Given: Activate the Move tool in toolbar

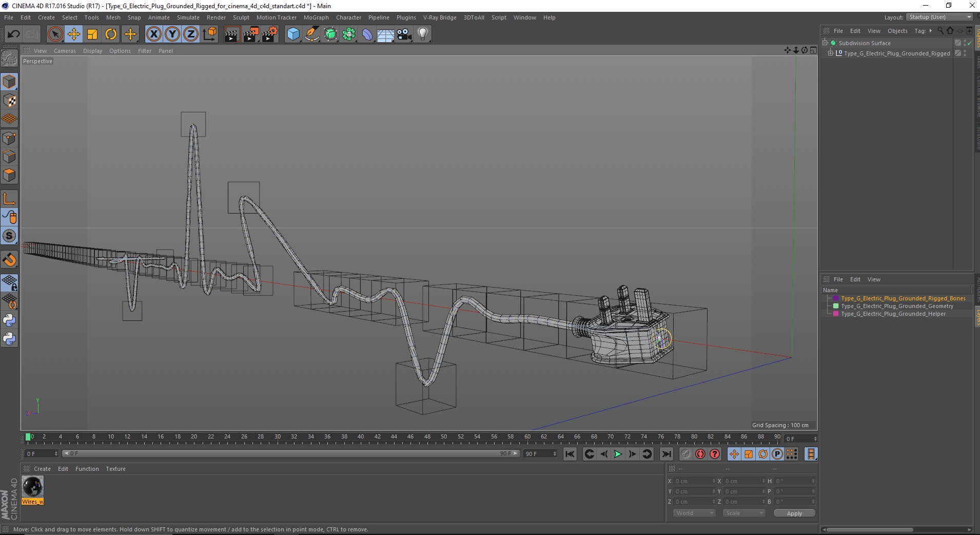Looking at the screenshot, I should pos(74,34).
